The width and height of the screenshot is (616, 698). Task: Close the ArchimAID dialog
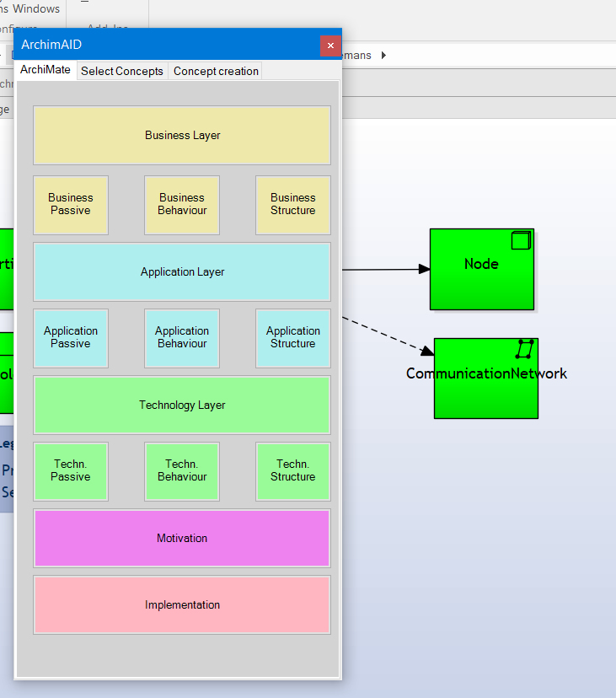(330, 46)
